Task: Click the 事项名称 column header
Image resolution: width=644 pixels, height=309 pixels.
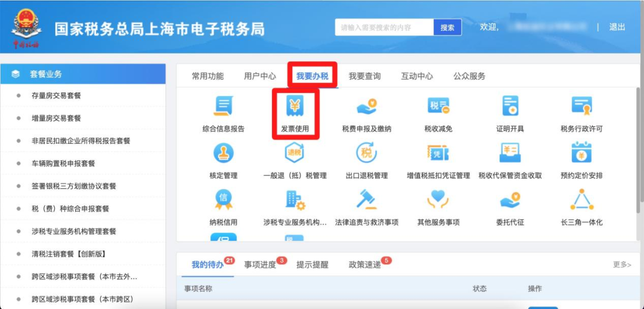Action: 198,289
